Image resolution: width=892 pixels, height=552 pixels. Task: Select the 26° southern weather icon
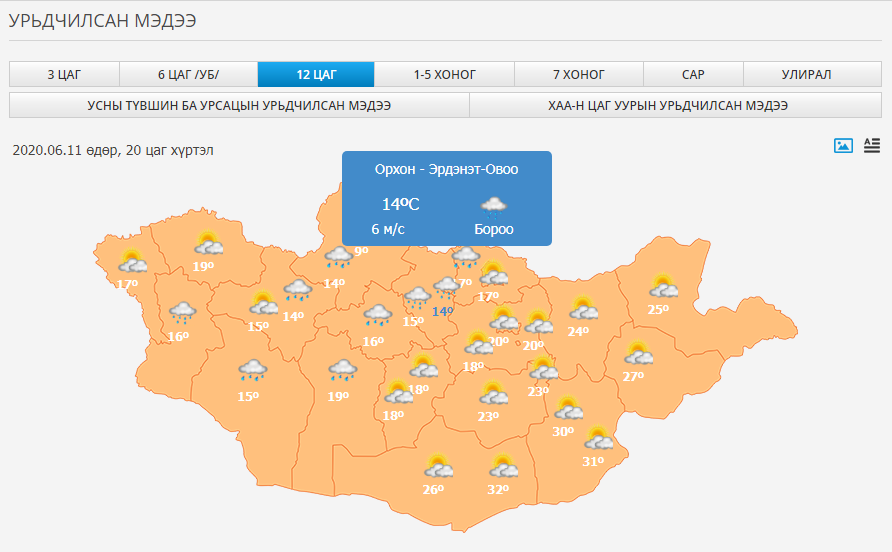[438, 466]
